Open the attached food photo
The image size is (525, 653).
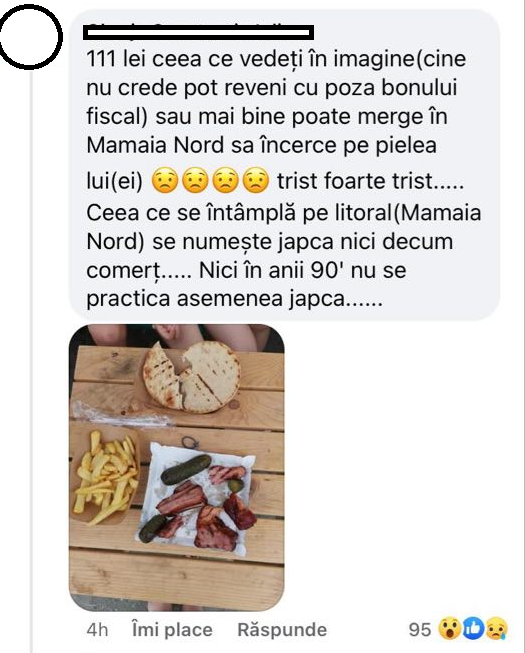tap(177, 468)
